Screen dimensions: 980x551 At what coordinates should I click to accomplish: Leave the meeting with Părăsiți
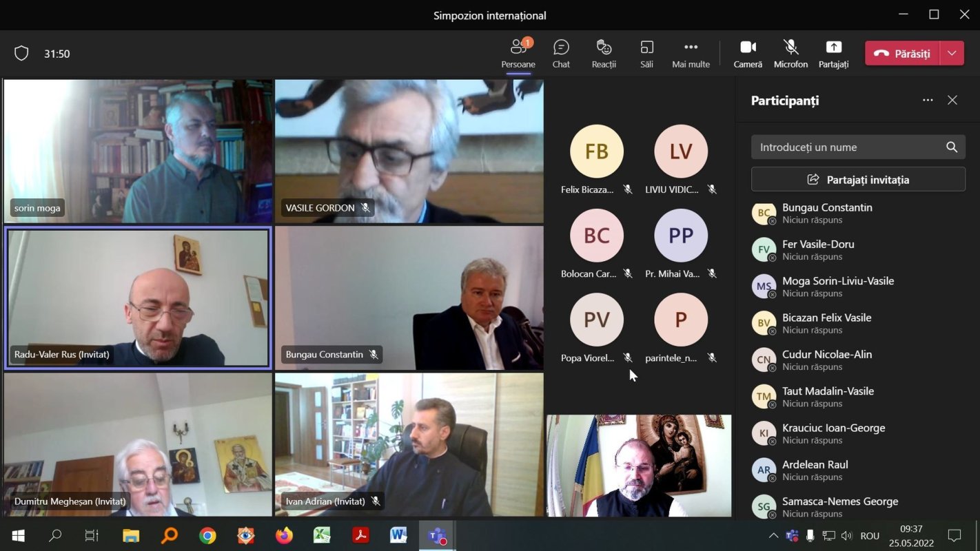coord(902,54)
